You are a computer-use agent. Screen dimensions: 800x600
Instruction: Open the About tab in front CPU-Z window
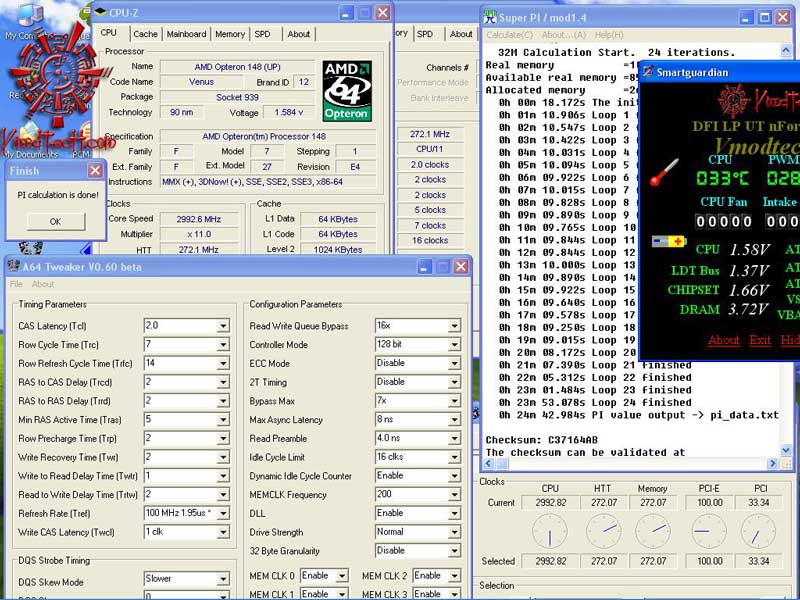pyautogui.click(x=298, y=34)
